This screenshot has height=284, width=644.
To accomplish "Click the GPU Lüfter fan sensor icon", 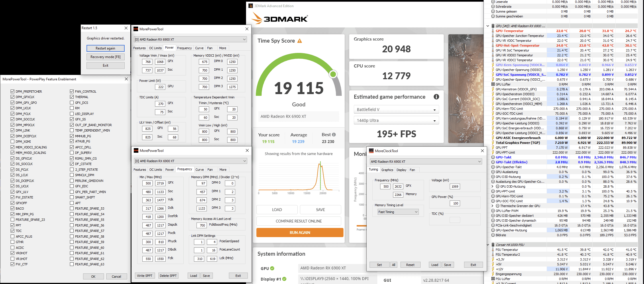I will pyautogui.click(x=493, y=84).
